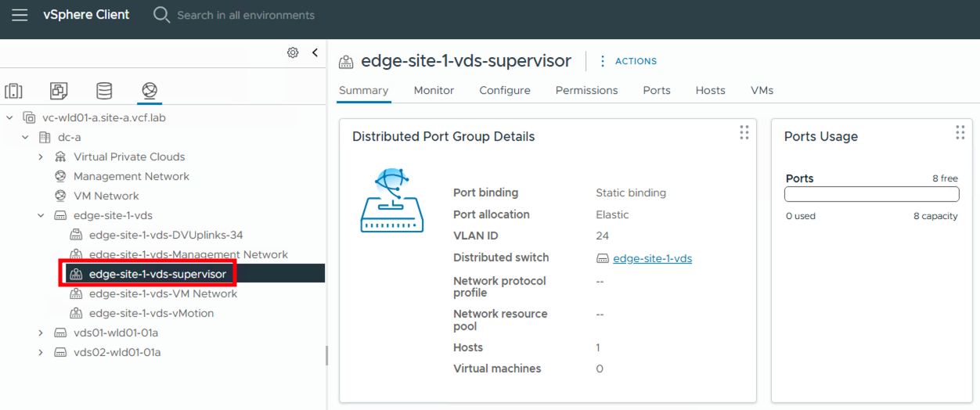
Task: Click the Distributed Port Group Details drag handle
Action: tap(744, 132)
